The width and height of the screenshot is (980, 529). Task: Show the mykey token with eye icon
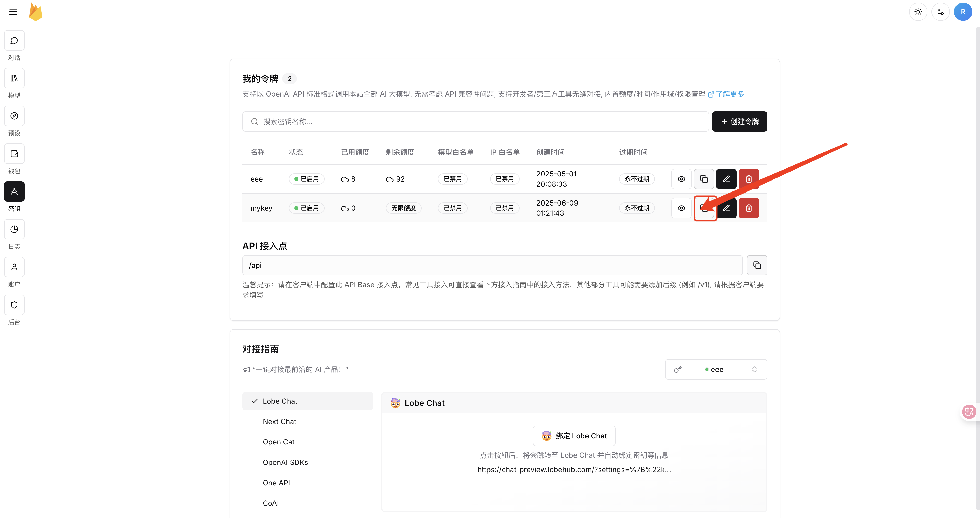pyautogui.click(x=681, y=208)
